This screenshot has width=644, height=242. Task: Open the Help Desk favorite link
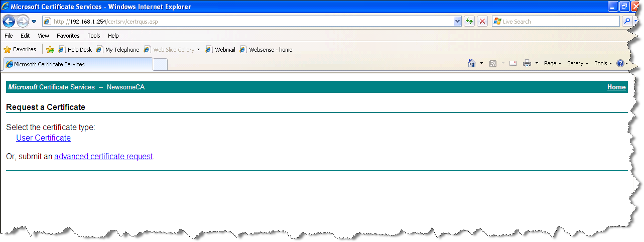click(x=75, y=50)
